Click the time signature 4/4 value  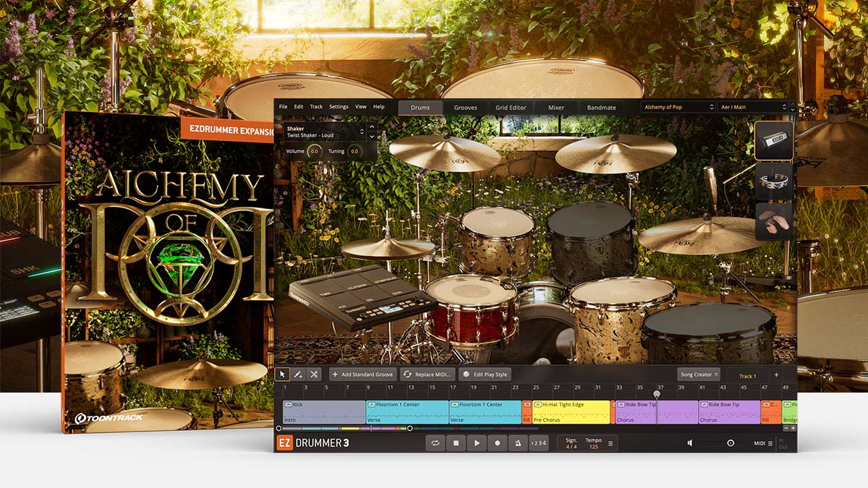tap(571, 447)
